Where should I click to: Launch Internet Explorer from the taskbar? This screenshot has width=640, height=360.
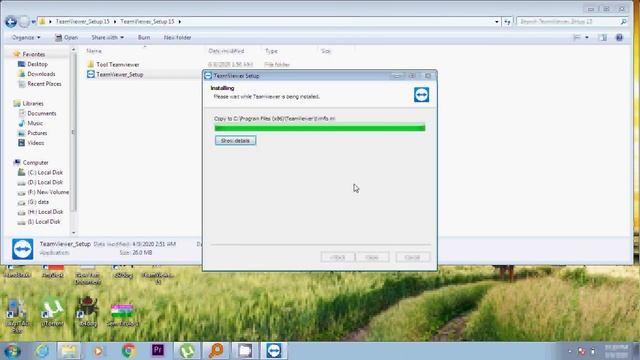pyautogui.click(x=42, y=351)
